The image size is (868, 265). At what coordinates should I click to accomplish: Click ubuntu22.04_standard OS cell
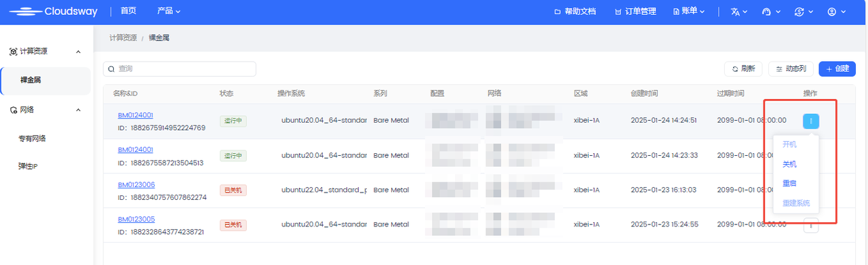[324, 190]
